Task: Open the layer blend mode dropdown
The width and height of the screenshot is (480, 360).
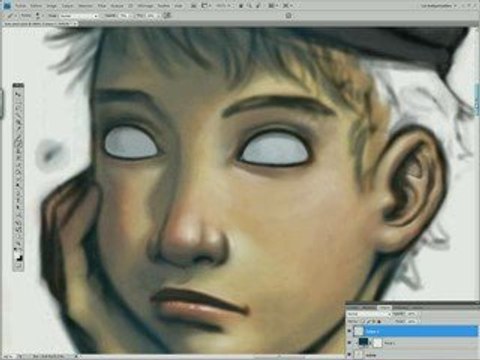Action: [x=369, y=314]
